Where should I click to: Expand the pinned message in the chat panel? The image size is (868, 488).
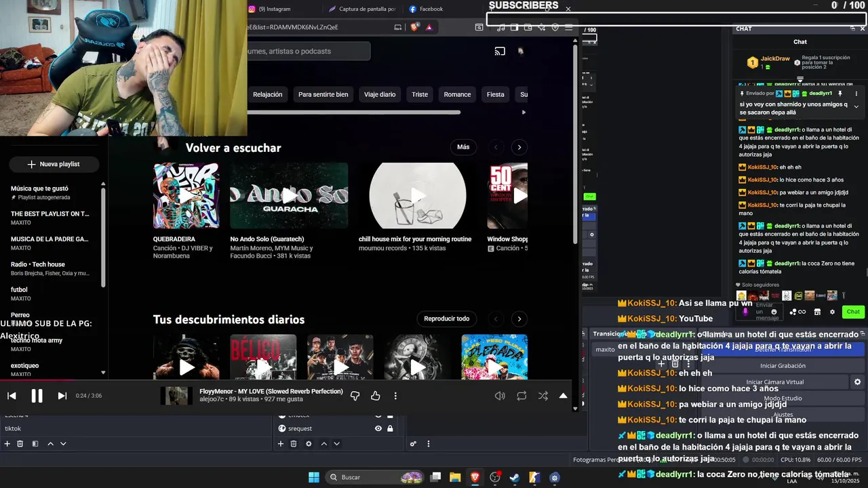pos(856,107)
